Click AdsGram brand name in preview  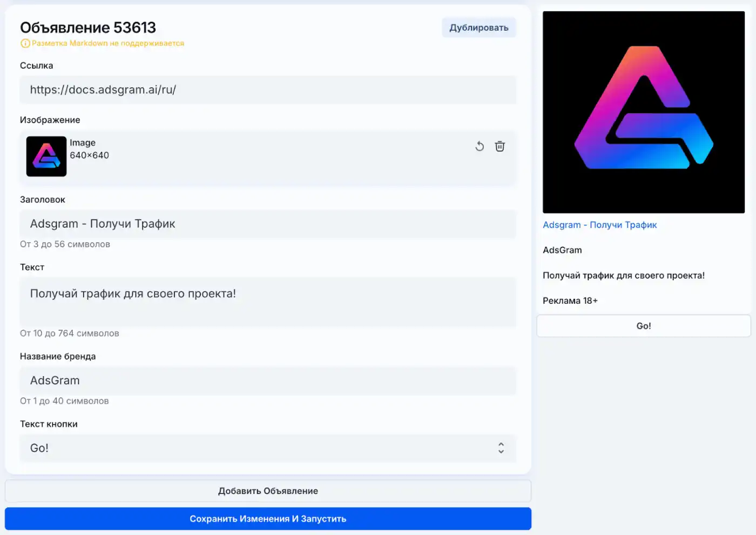point(562,250)
